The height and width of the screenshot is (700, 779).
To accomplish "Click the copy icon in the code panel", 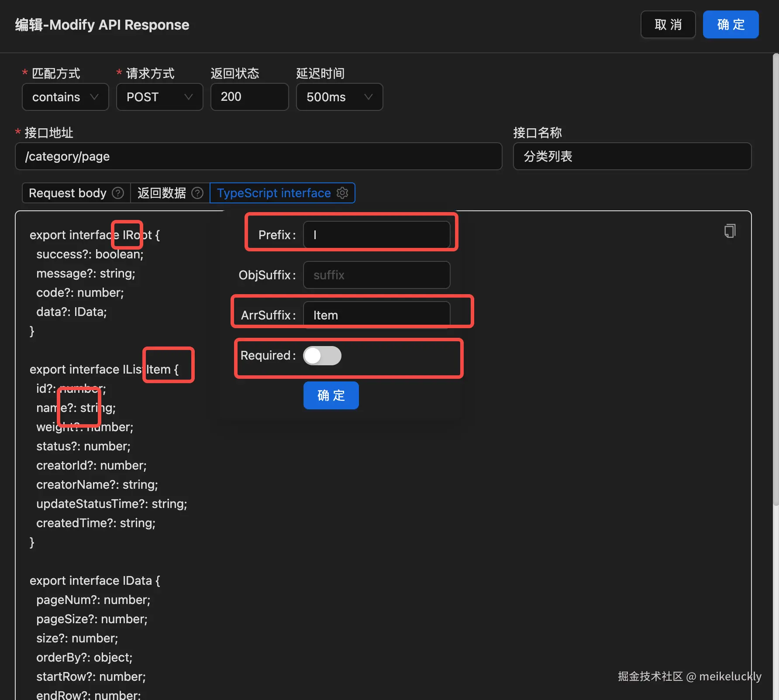I will [x=730, y=231].
